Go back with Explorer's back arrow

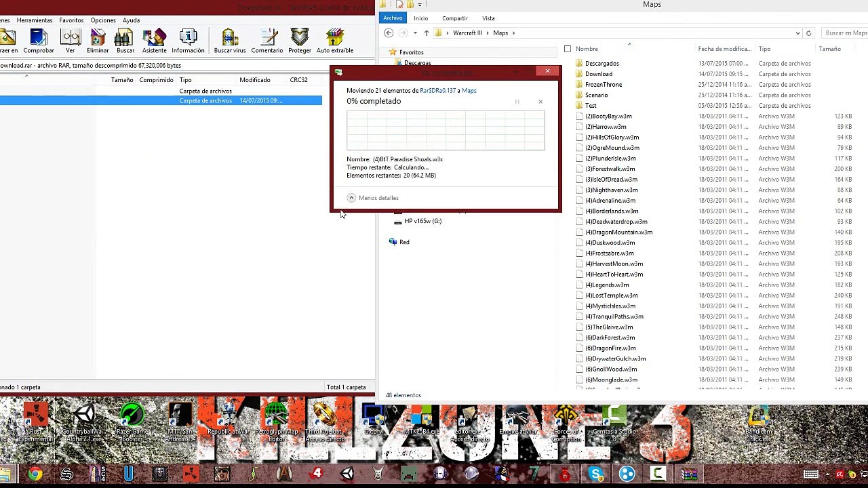coord(389,33)
